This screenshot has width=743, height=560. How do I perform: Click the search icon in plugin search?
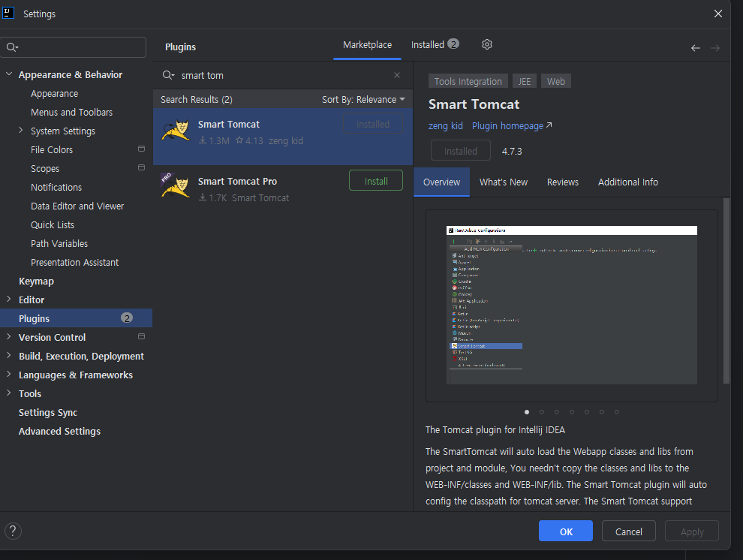point(168,75)
